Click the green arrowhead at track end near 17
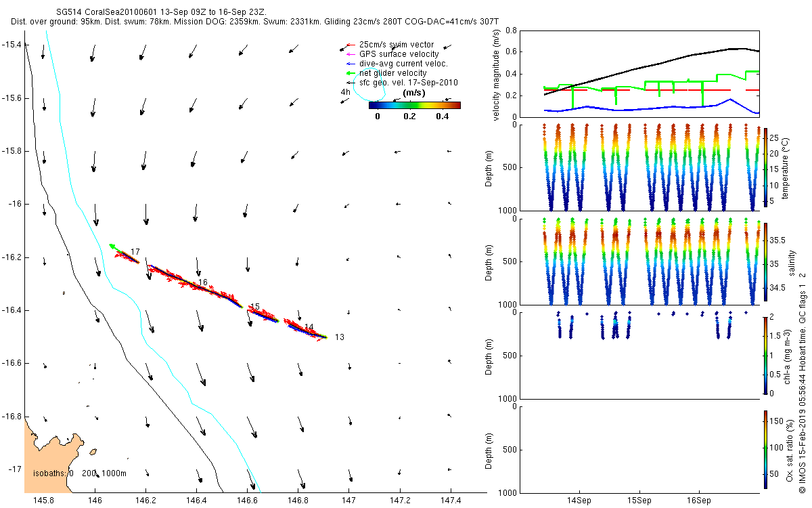The width and height of the screenshot is (812, 508). (112, 246)
